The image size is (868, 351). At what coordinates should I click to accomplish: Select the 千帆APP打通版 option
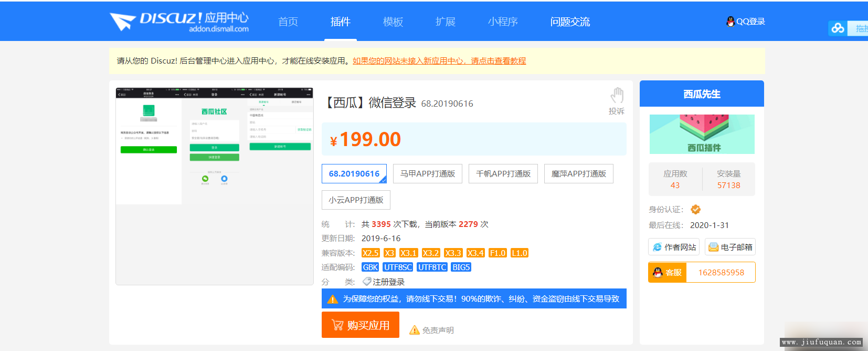pos(503,173)
